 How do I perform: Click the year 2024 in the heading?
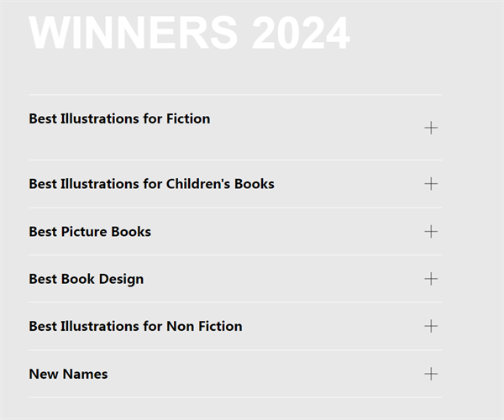coord(299,32)
